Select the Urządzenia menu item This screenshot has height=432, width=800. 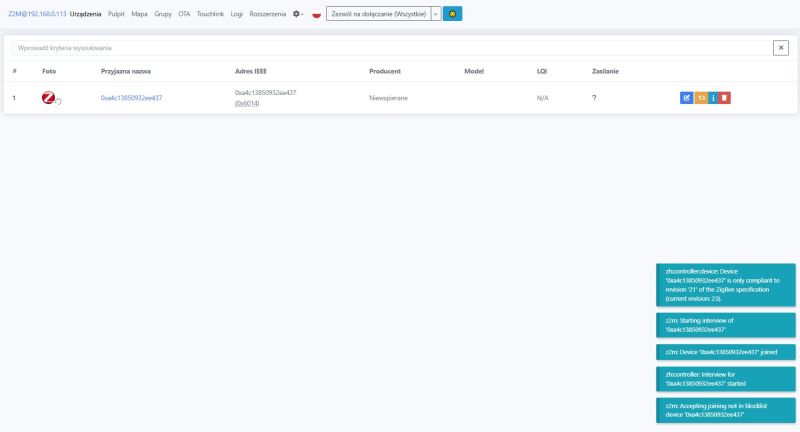click(x=85, y=14)
